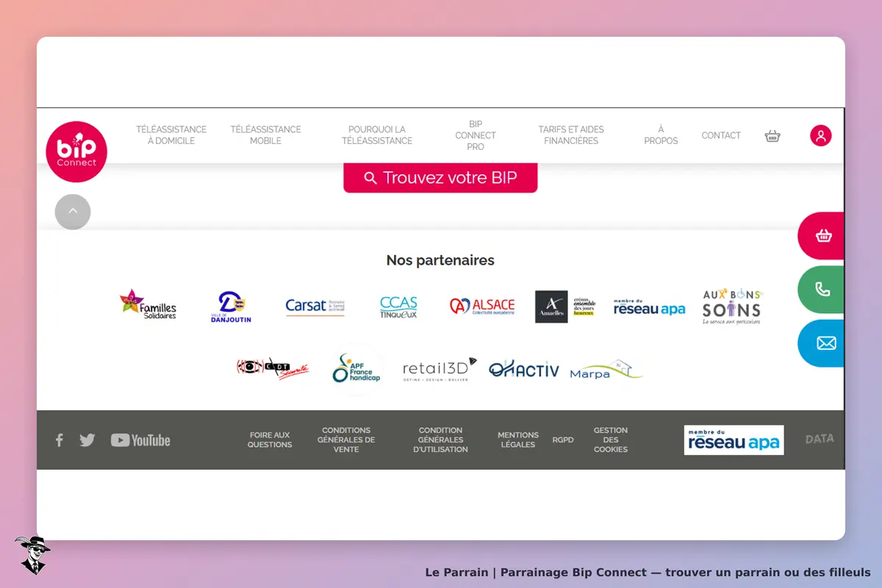Screen dimensions: 882x588
Task: Click the Nos partenaires heading
Action: (440, 260)
